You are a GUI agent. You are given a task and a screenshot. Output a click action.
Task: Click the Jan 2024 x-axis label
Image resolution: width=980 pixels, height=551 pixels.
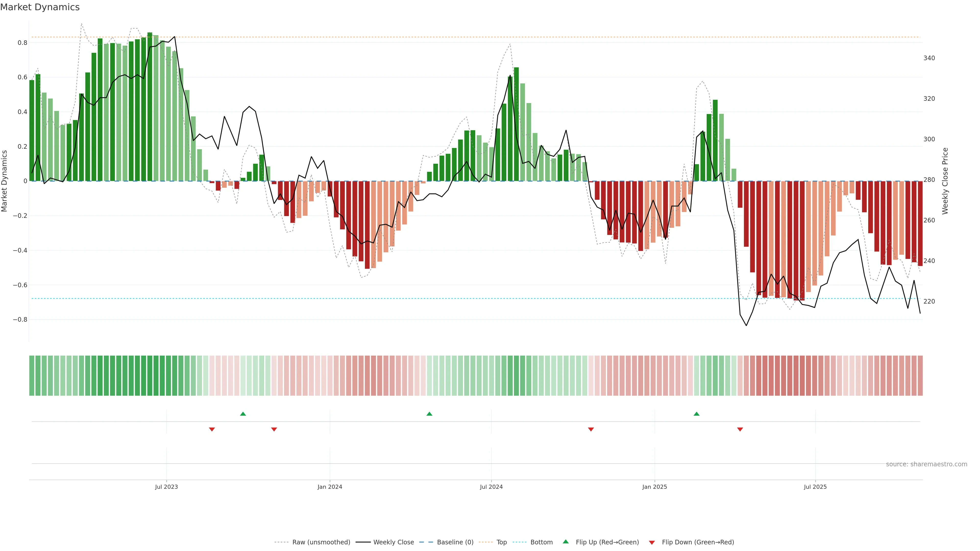[x=330, y=487]
